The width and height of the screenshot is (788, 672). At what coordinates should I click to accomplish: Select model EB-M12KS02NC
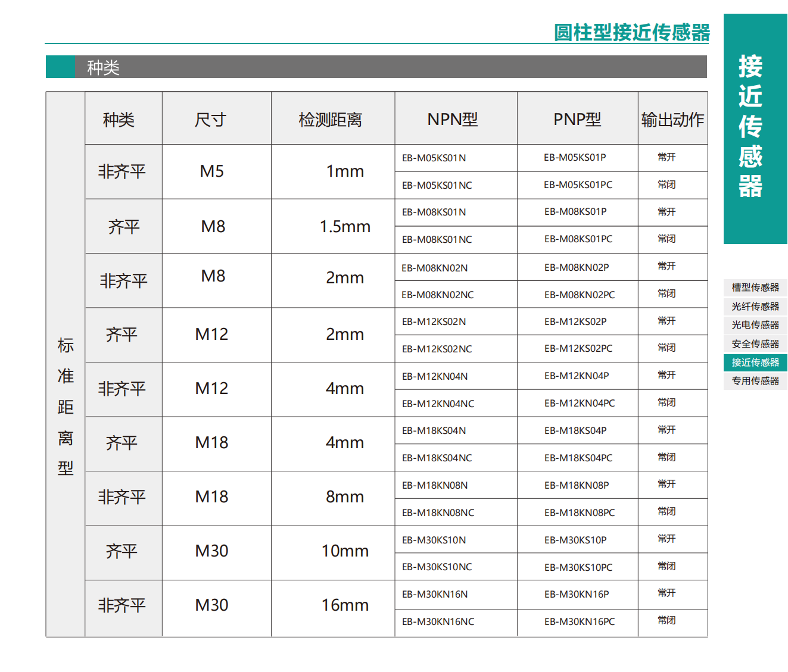(437, 349)
